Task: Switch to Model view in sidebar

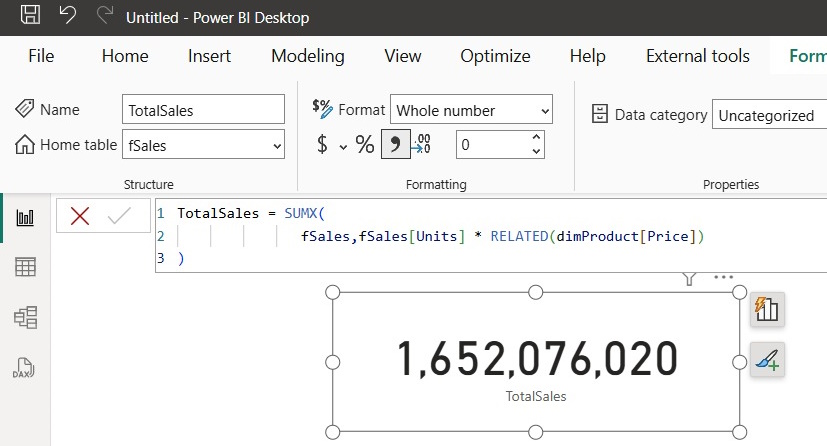Action: pos(25,317)
